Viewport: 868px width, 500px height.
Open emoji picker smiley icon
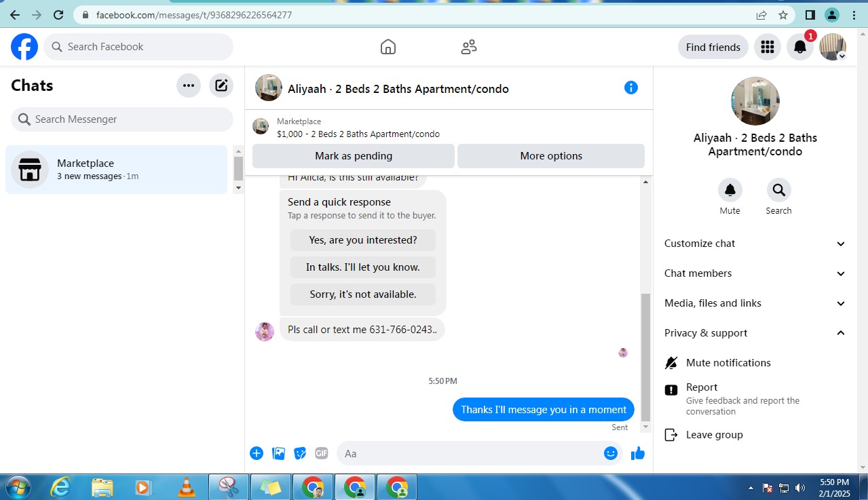[611, 453]
